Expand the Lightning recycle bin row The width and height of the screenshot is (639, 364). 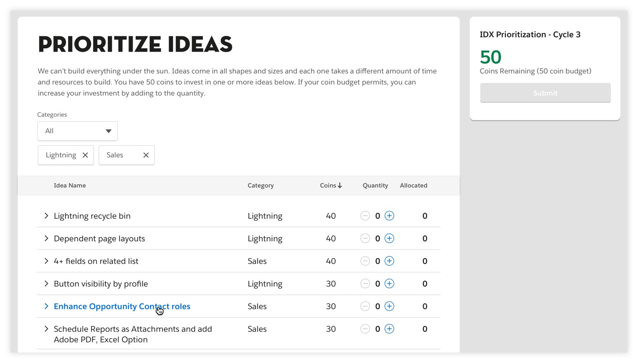coord(46,216)
